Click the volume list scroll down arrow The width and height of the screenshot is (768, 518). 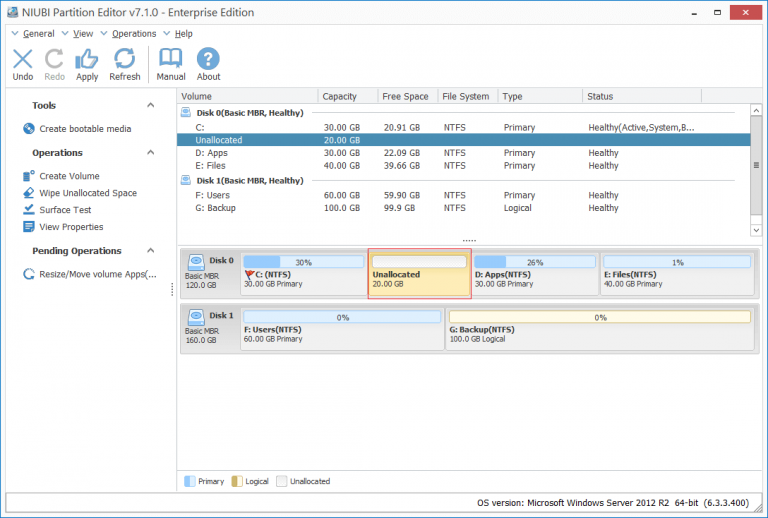coord(756,230)
